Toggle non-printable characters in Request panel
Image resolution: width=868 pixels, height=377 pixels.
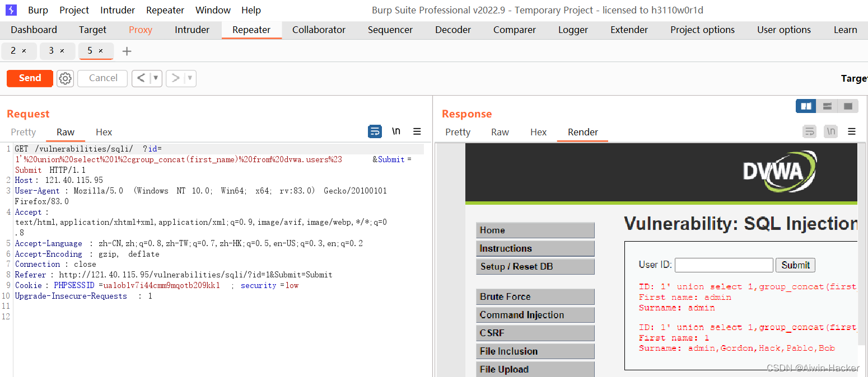pos(396,131)
